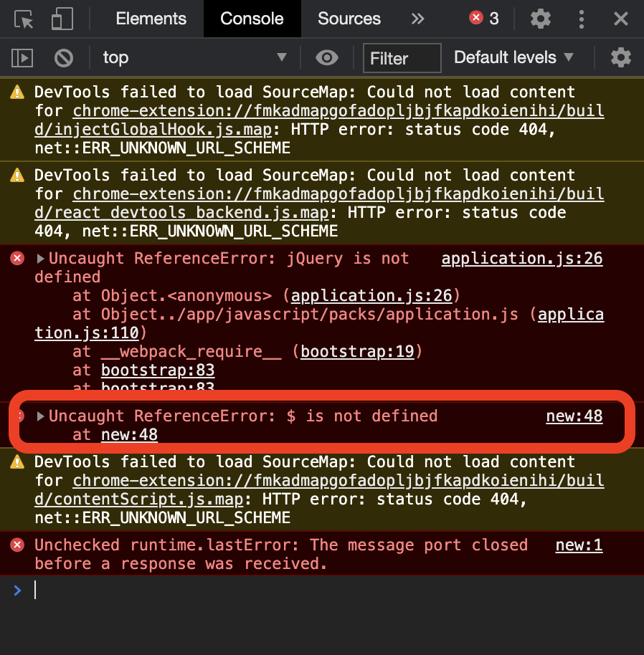Click the blue console prompt chevron
Image resolution: width=644 pixels, height=655 pixels.
click(17, 591)
